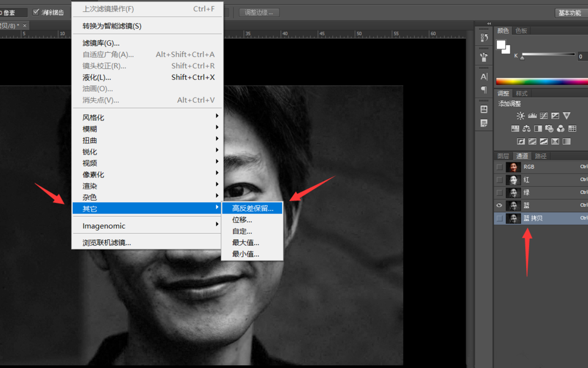Add a Brightness/Contrast adjustment
Screen dimensions: 588x368
tap(520, 116)
